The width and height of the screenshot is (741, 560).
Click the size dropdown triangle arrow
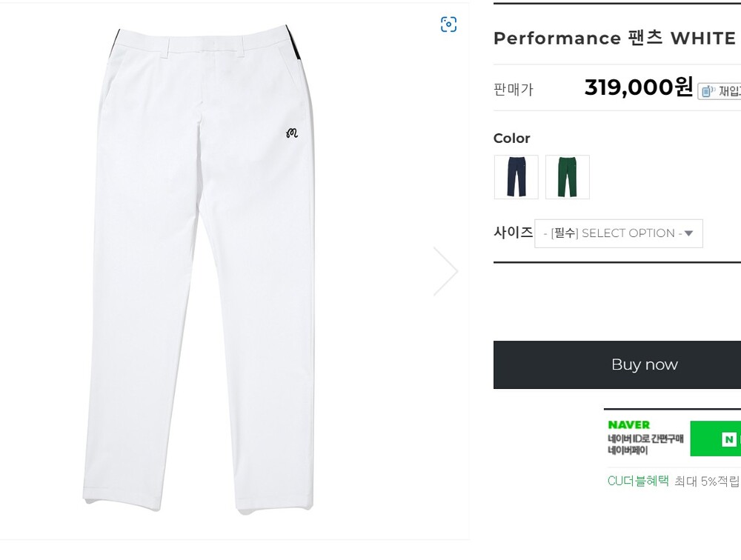click(688, 233)
